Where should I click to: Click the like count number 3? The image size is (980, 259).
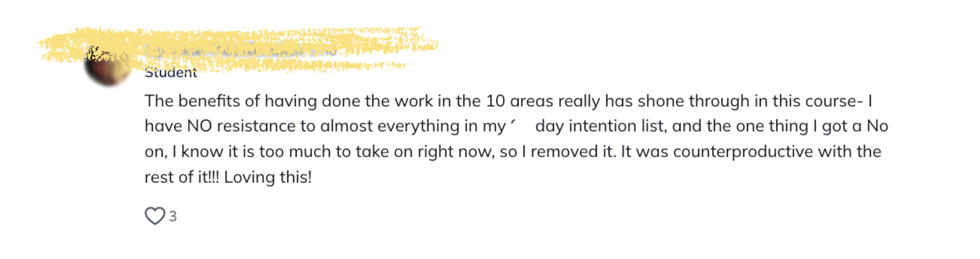[x=173, y=216]
